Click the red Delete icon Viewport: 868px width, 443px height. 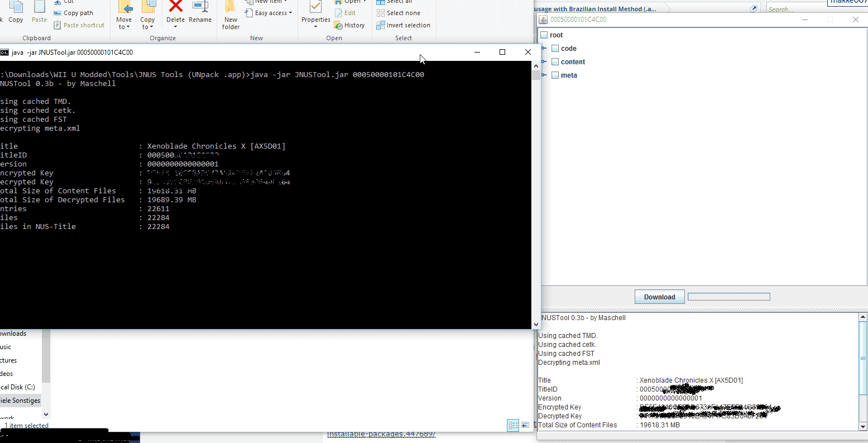tap(176, 7)
